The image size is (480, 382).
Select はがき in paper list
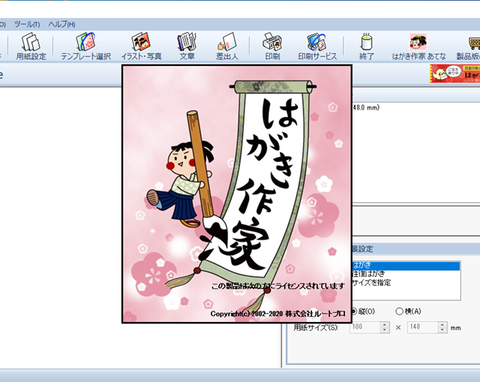click(x=406, y=266)
